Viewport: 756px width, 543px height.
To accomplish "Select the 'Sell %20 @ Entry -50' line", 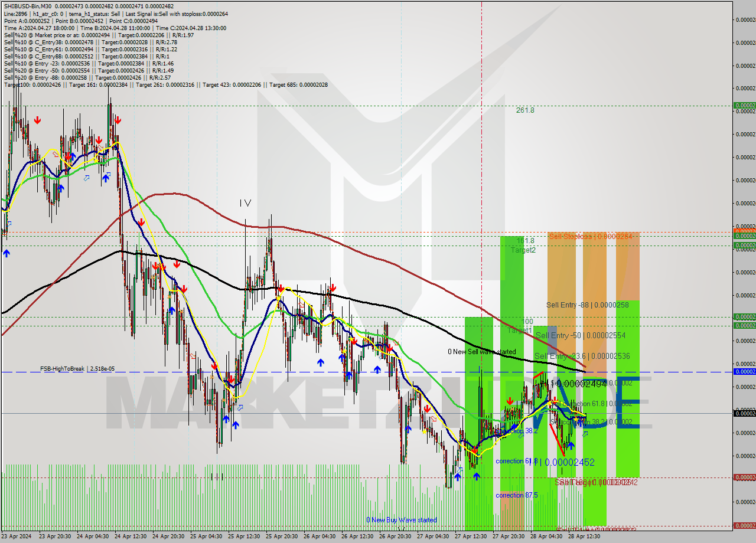I will click(x=89, y=70).
